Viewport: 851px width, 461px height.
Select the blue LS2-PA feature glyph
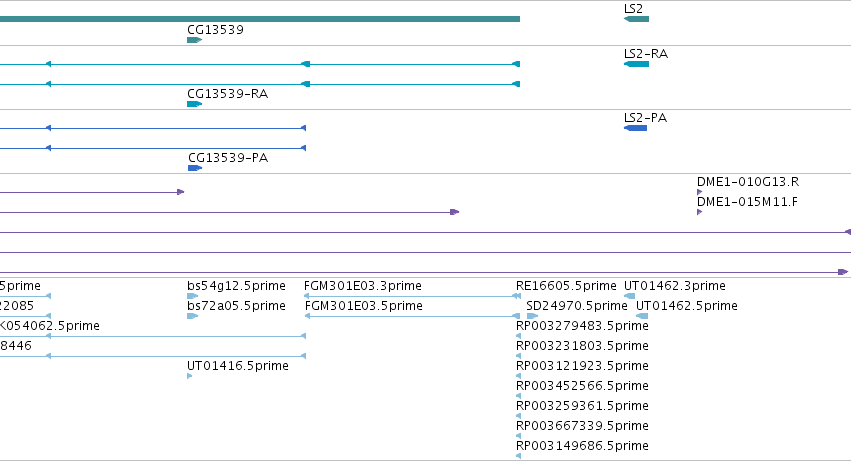click(636, 128)
